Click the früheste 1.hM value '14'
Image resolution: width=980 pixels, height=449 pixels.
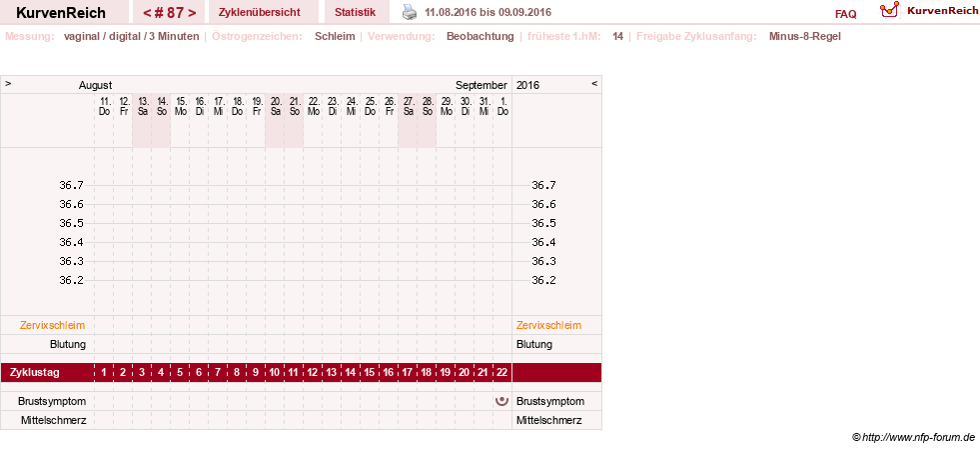[x=617, y=36]
